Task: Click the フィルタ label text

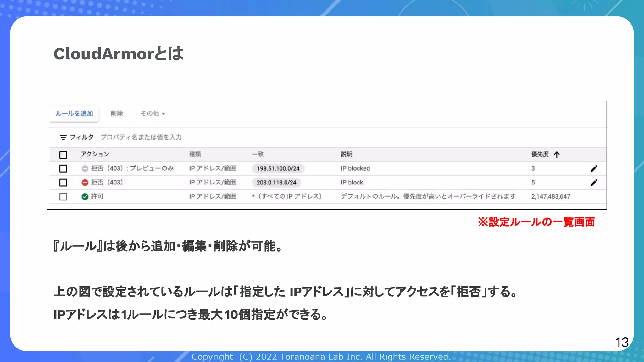Action: 82,137
